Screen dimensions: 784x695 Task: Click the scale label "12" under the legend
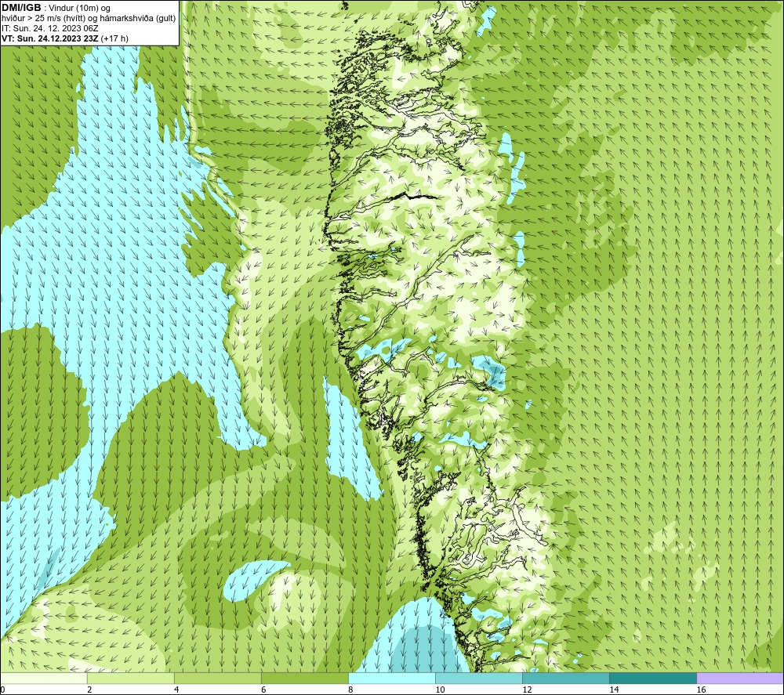pyautogui.click(x=527, y=690)
